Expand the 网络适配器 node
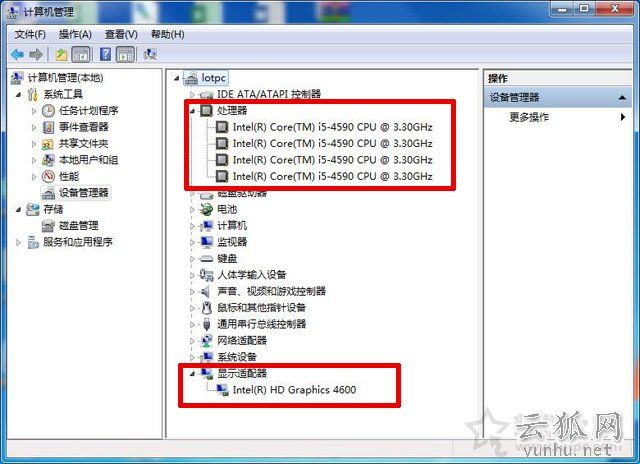 click(192, 341)
